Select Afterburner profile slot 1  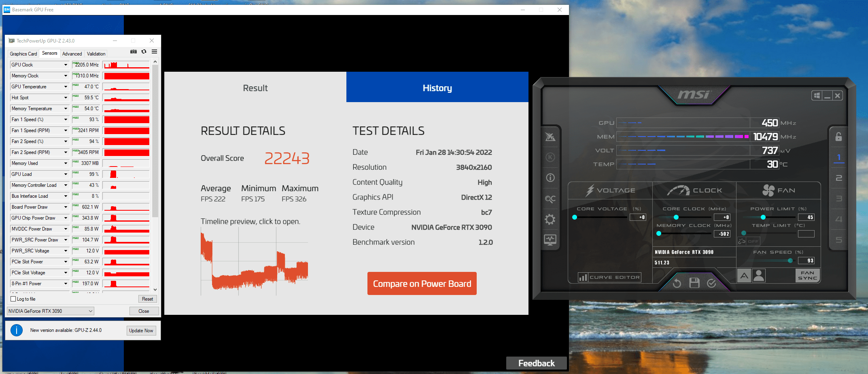tap(839, 158)
